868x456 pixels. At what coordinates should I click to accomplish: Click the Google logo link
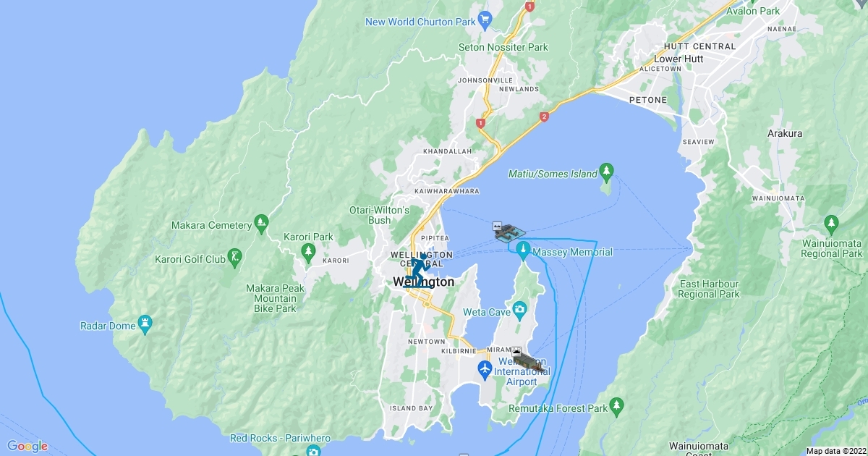point(27,446)
